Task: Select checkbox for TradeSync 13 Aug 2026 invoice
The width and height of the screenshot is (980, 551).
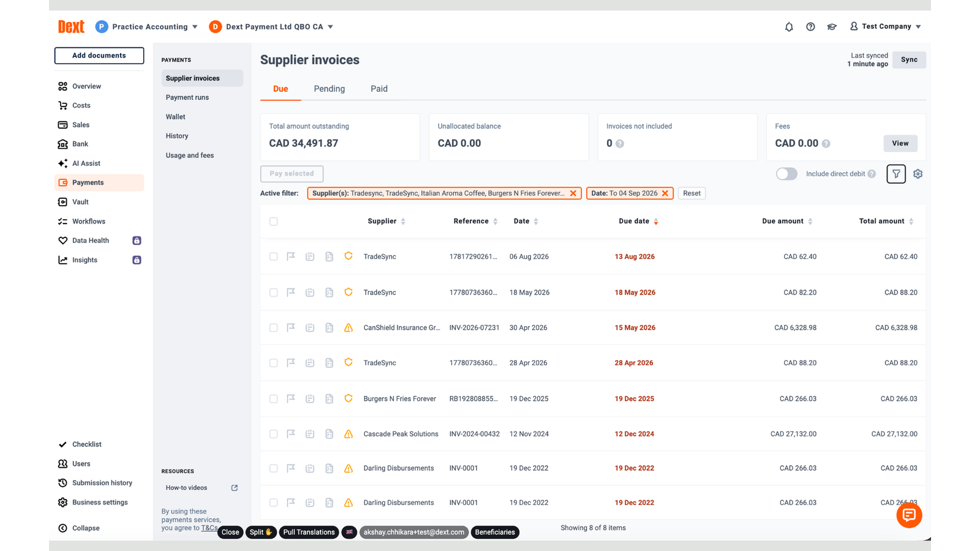Action: click(274, 257)
